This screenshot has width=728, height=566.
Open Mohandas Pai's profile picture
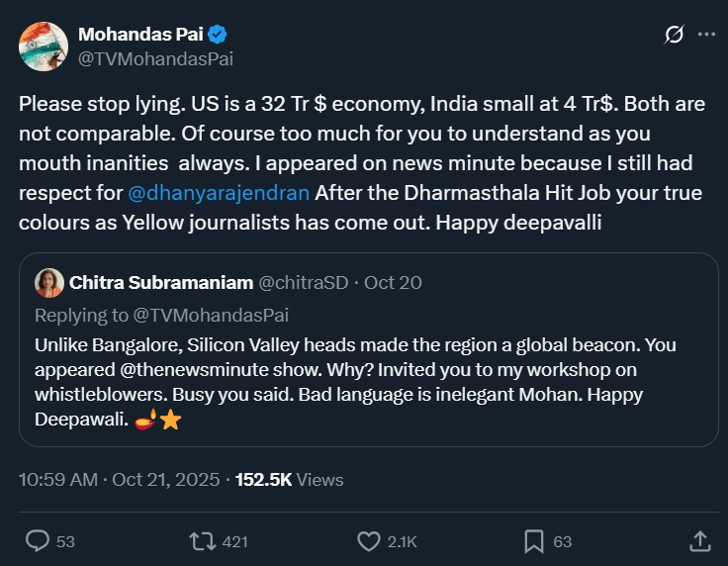click(x=45, y=46)
